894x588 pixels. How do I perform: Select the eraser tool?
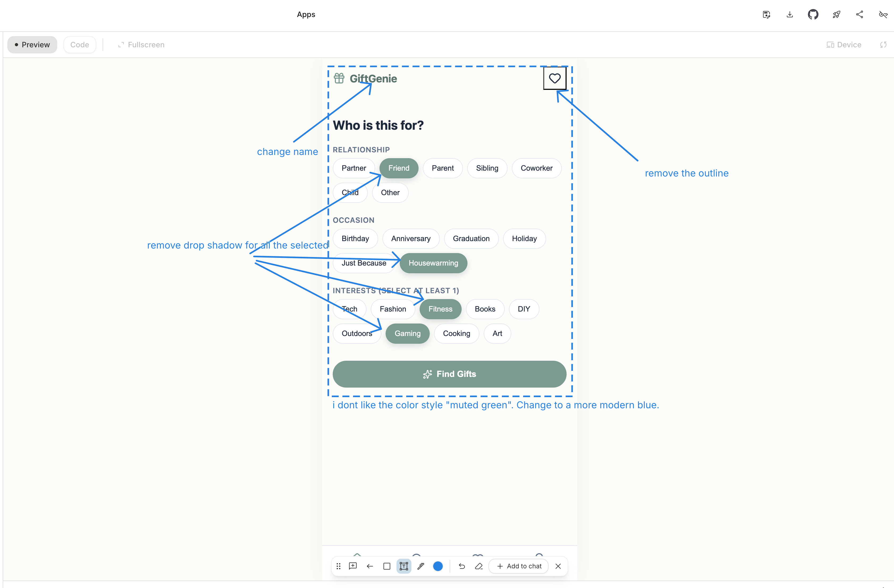point(479,566)
